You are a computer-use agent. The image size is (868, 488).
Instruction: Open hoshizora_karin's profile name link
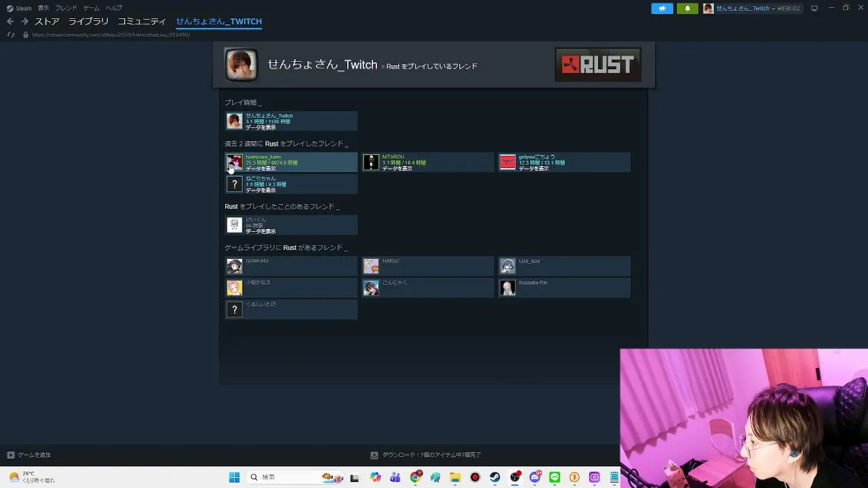(263, 157)
